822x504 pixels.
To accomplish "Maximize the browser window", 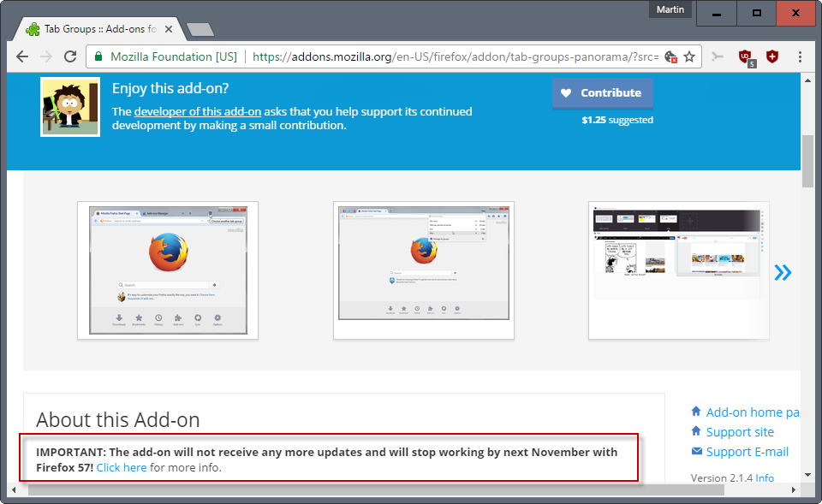I will click(756, 13).
